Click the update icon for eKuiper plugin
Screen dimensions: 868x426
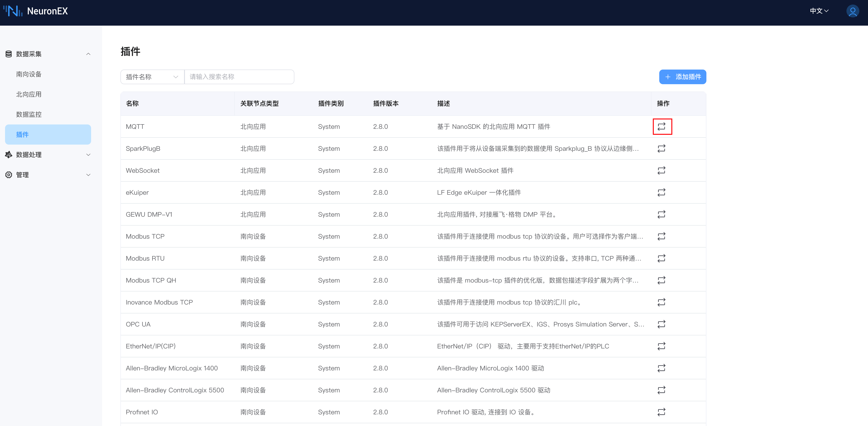pos(661,192)
